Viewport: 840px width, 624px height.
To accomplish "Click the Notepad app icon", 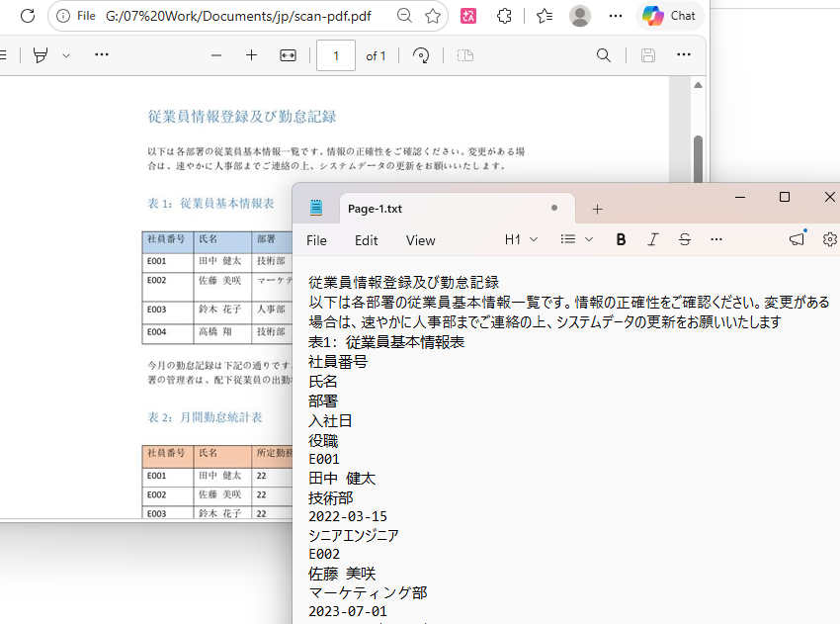I will click(x=316, y=208).
